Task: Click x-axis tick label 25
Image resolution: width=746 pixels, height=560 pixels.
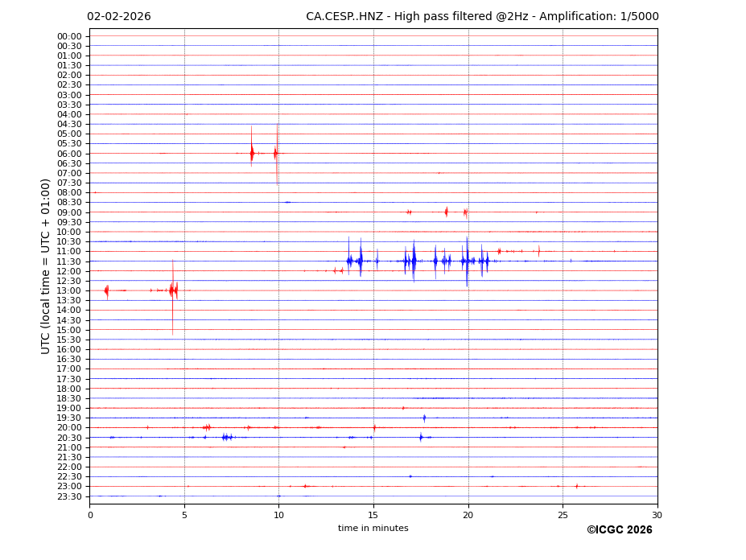Action: [563, 515]
